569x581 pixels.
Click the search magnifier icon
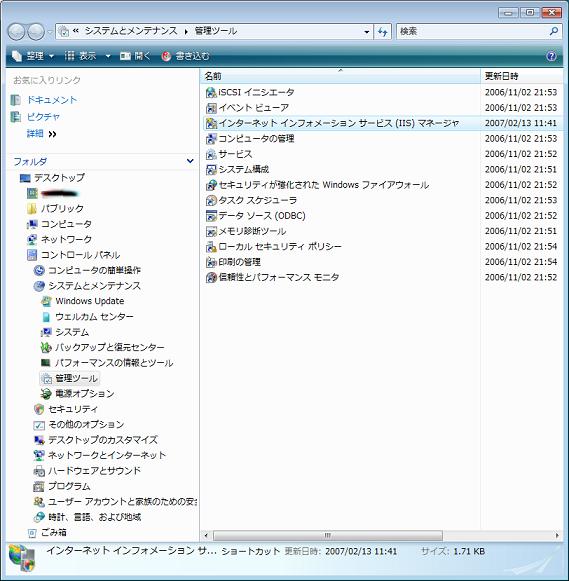click(x=553, y=31)
